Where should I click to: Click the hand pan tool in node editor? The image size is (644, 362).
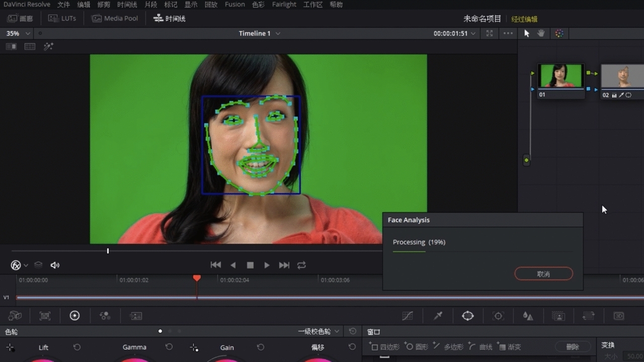[541, 33]
